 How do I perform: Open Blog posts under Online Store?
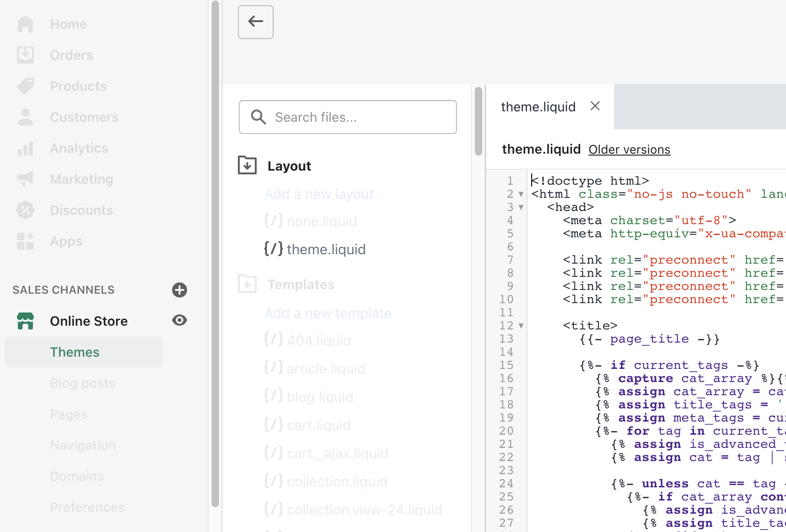[x=83, y=383]
